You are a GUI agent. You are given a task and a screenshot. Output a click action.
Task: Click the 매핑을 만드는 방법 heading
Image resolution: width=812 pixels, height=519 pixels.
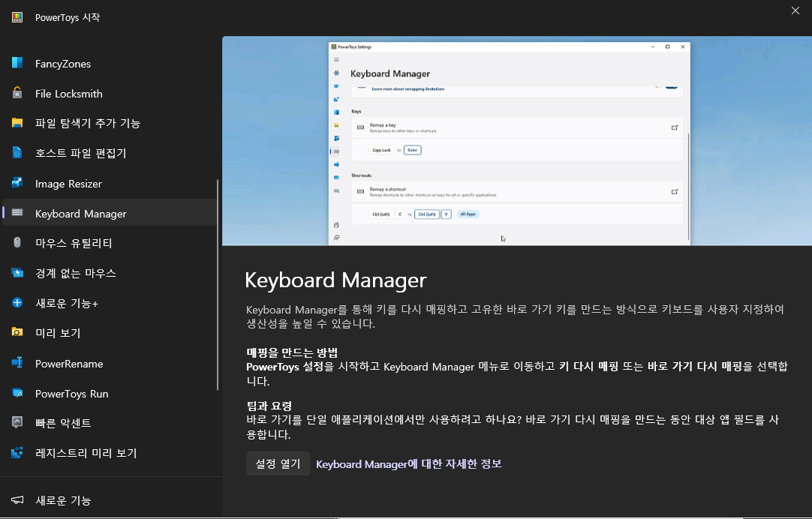coord(292,353)
